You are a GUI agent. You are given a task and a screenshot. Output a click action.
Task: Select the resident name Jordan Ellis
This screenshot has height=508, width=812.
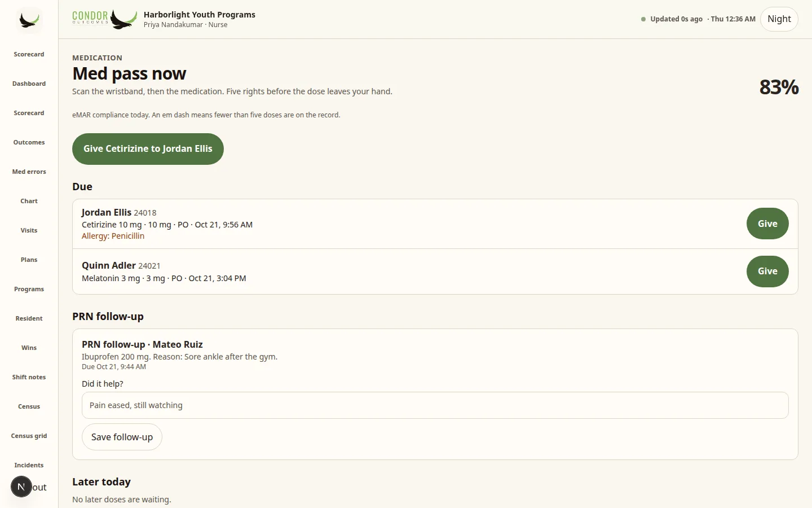tap(107, 212)
